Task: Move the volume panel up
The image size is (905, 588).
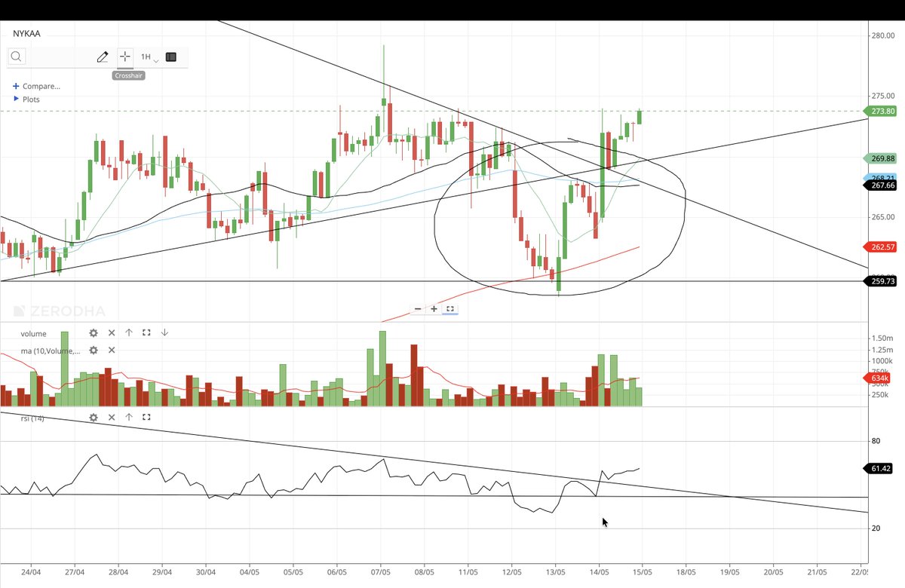Action: [129, 332]
